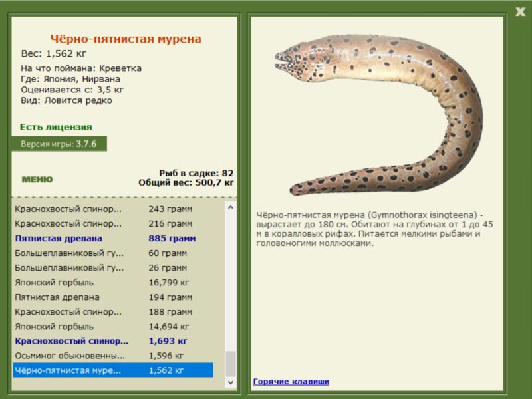Close the fish info window with X
The image size is (532, 399).
520,12
